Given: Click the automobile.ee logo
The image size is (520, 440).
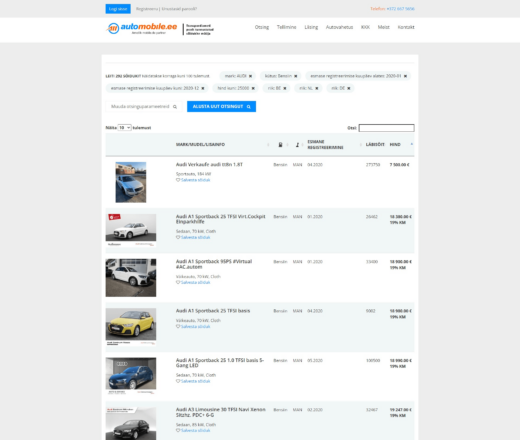Looking at the screenshot, I should pos(142,28).
